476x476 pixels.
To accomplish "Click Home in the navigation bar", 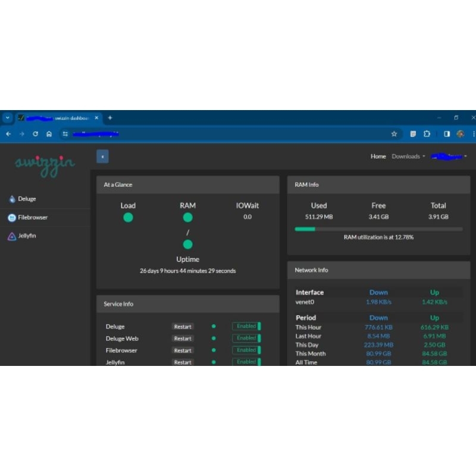I will 378,156.
